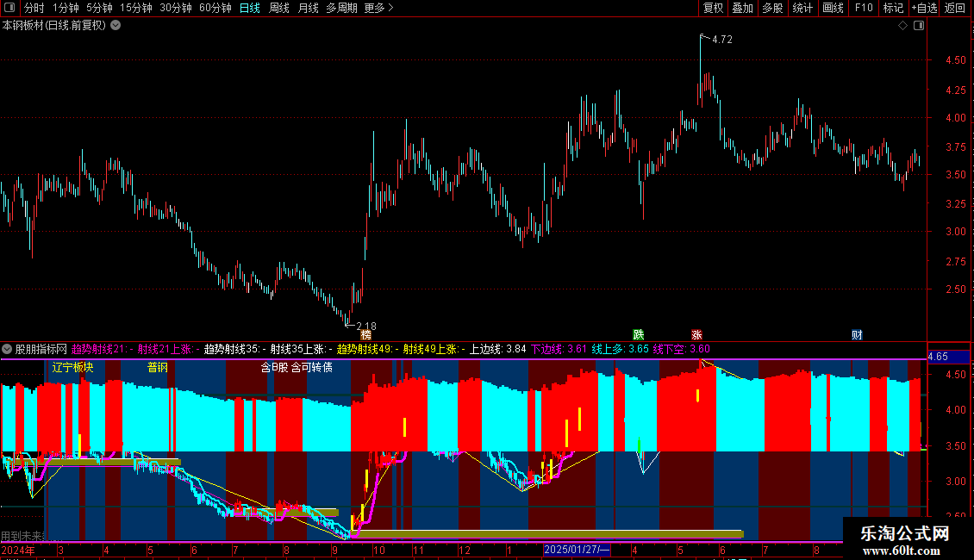The image size is (974, 560).
Task: Click the 复权 button
Action: (713, 8)
